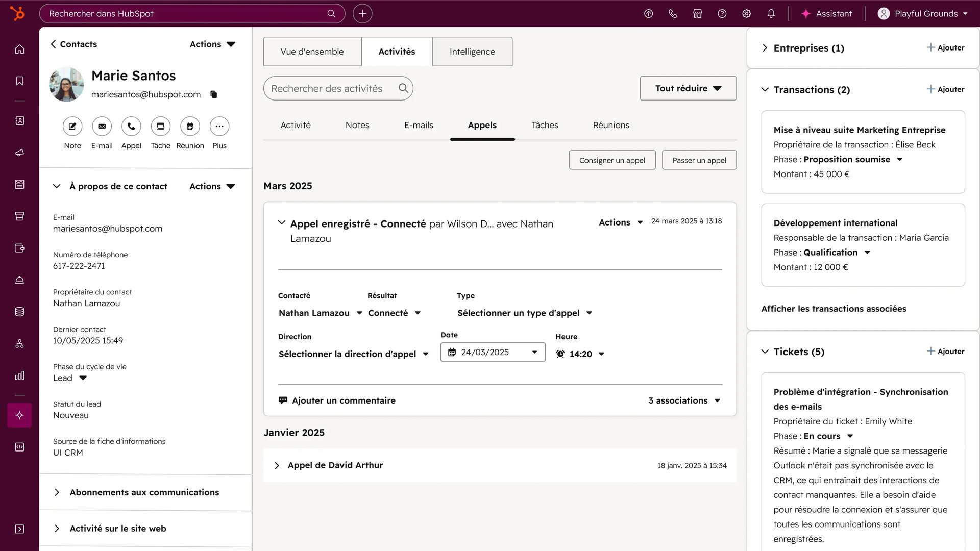Create a note using the Note icon

pos(72,126)
